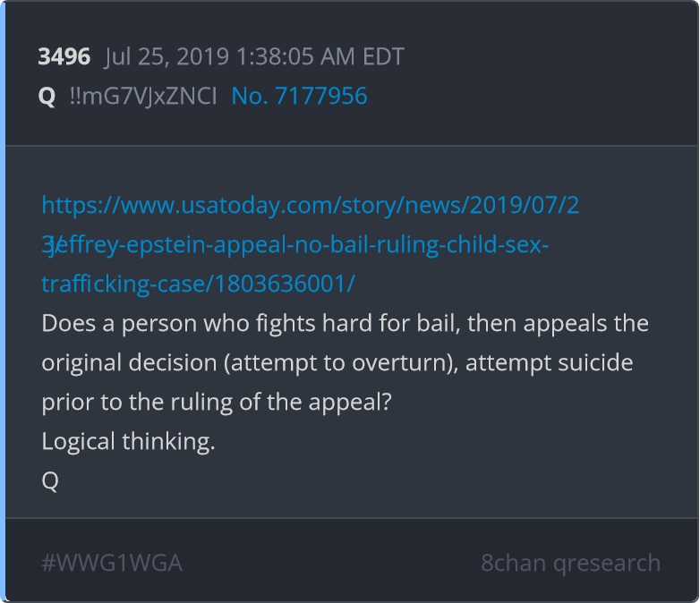Click the Q signature in post body
This screenshot has width=700, height=603.
[50, 480]
